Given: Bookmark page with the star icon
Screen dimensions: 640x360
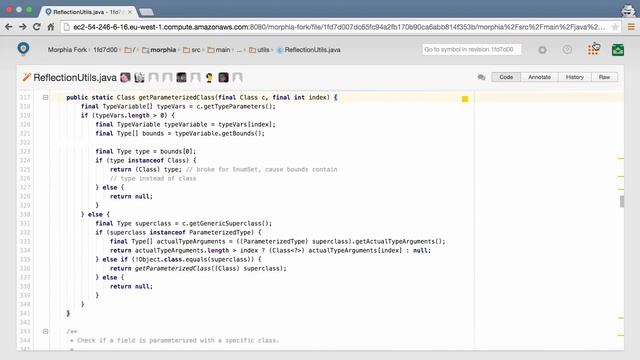Looking at the screenshot, I should click(x=615, y=27).
